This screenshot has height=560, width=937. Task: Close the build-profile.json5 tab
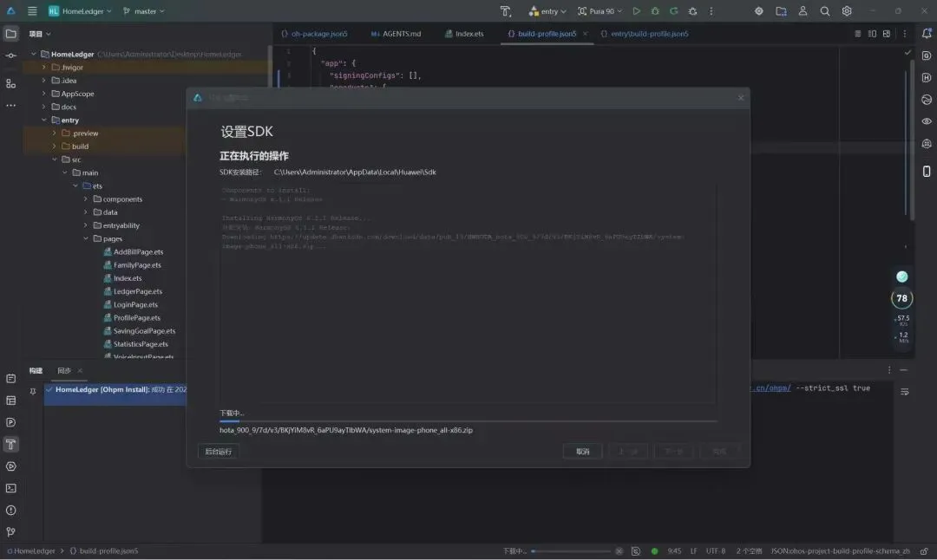(x=585, y=34)
